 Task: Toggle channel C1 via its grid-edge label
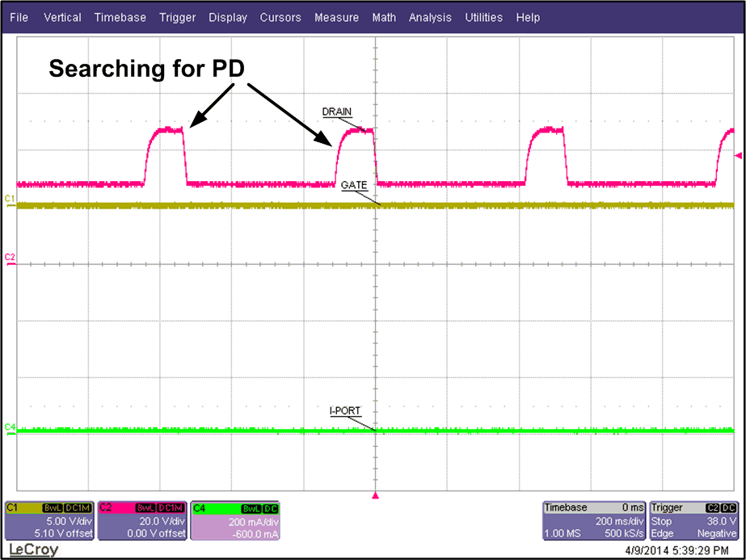[x=8, y=196]
